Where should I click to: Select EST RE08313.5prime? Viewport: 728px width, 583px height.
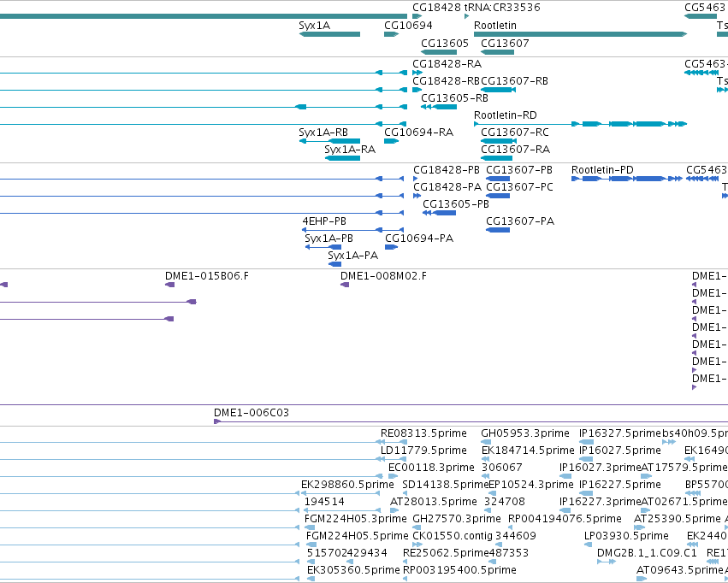tap(423, 433)
